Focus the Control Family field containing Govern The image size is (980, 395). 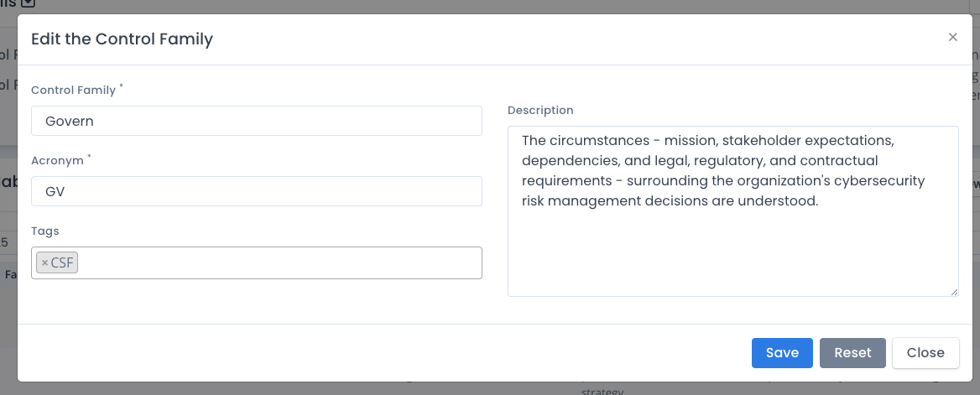[256, 121]
